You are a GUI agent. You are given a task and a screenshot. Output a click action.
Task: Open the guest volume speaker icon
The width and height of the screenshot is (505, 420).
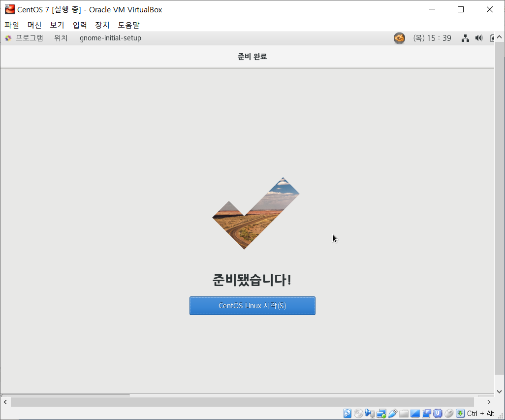pyautogui.click(x=479, y=38)
